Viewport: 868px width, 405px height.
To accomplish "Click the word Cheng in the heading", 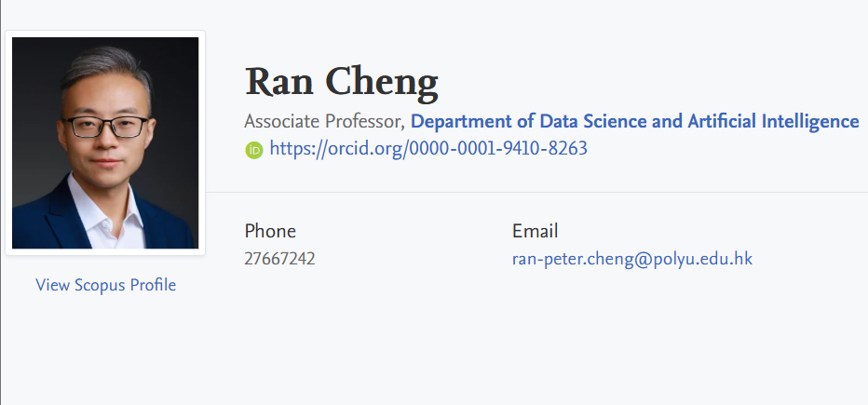I will click(x=382, y=82).
